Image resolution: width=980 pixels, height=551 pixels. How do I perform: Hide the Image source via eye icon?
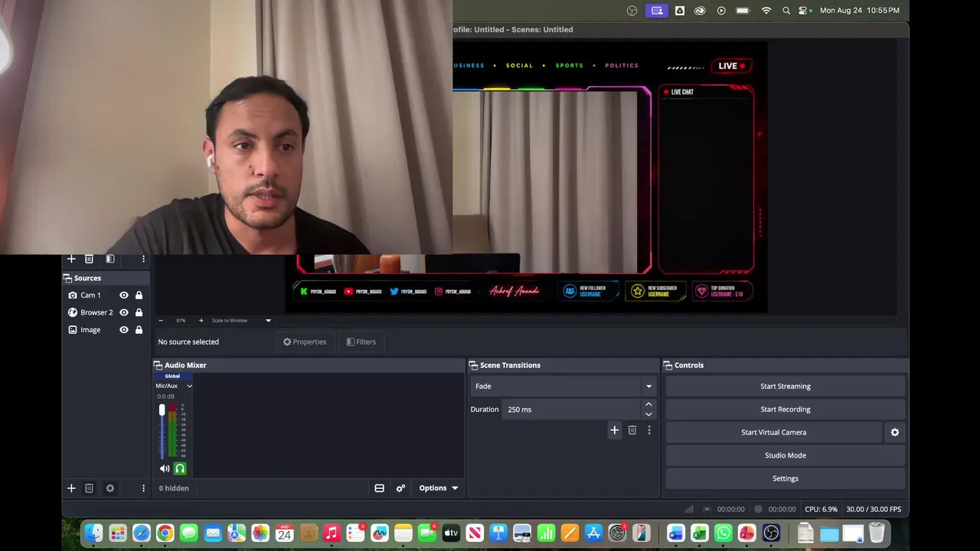click(123, 330)
